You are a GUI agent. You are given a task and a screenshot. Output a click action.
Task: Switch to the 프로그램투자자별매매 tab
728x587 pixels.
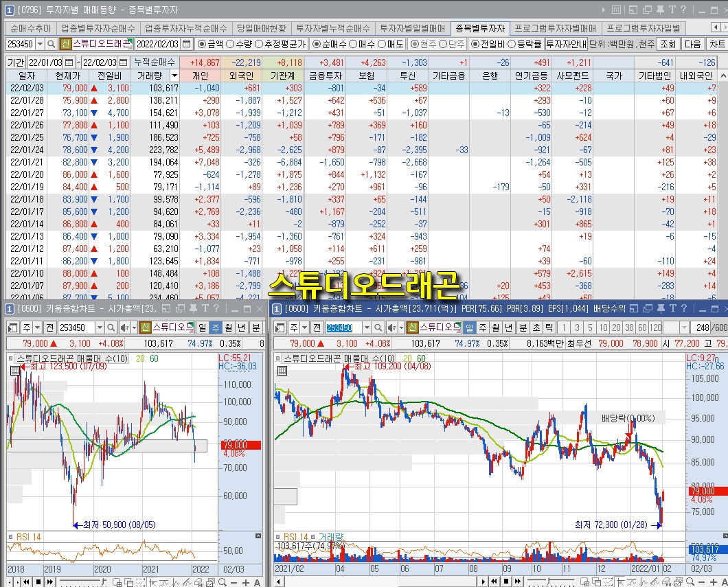[x=556, y=28]
